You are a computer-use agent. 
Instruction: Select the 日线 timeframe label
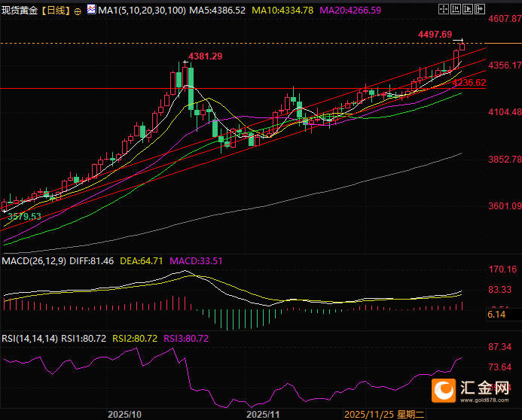click(56, 11)
